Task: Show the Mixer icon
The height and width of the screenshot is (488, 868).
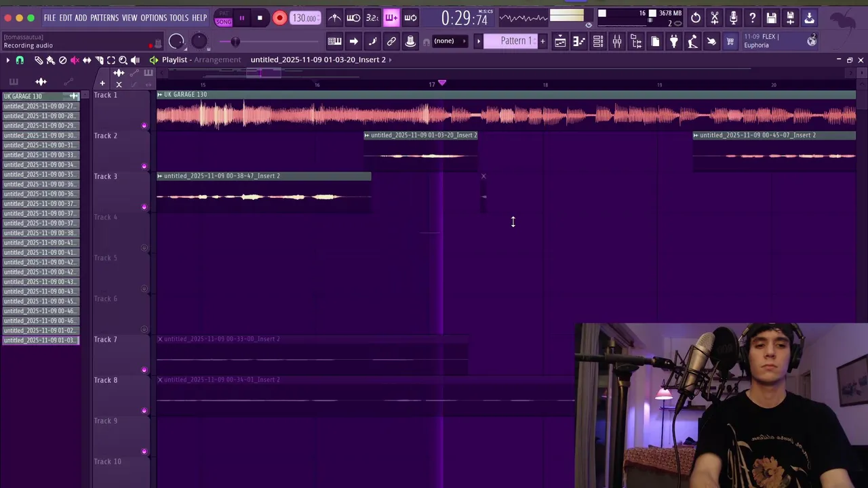Action: coord(617,41)
